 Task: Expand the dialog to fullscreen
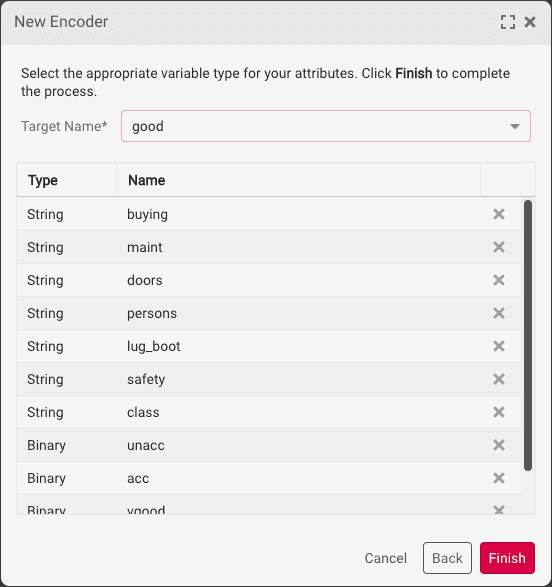(x=508, y=22)
